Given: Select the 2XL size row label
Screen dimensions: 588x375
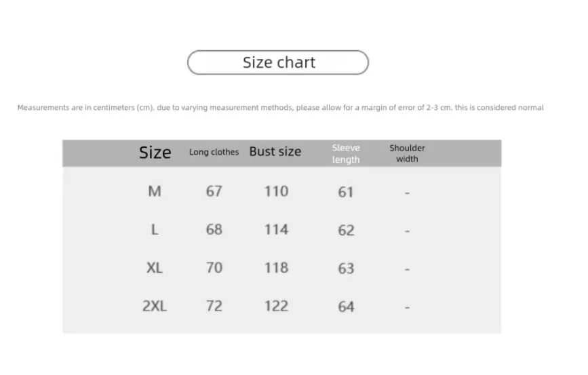Looking at the screenshot, I should click(155, 306).
